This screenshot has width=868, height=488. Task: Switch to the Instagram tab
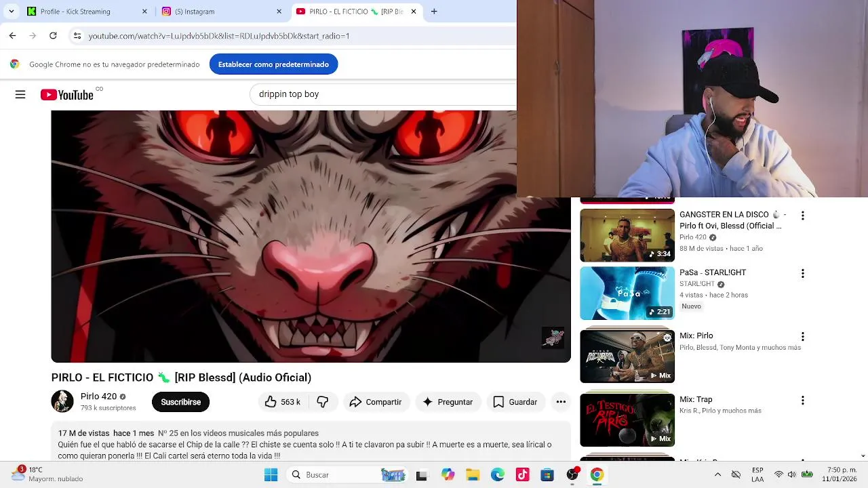[x=221, y=12]
